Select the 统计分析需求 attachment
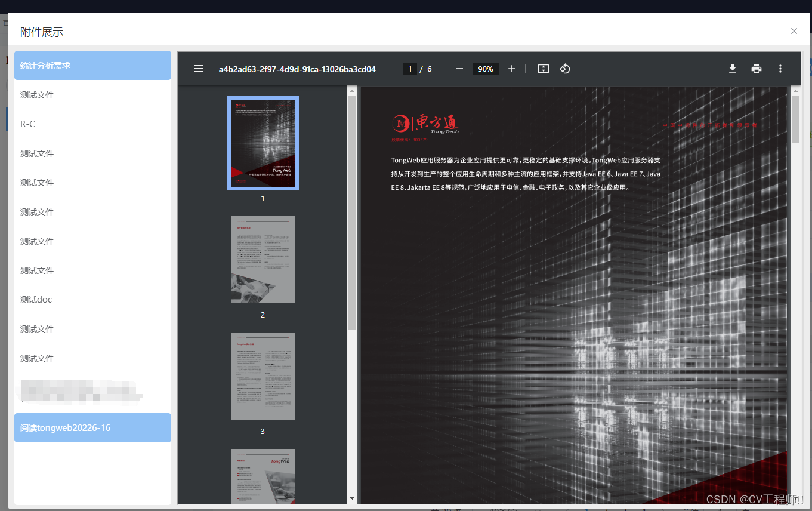 tap(92, 66)
